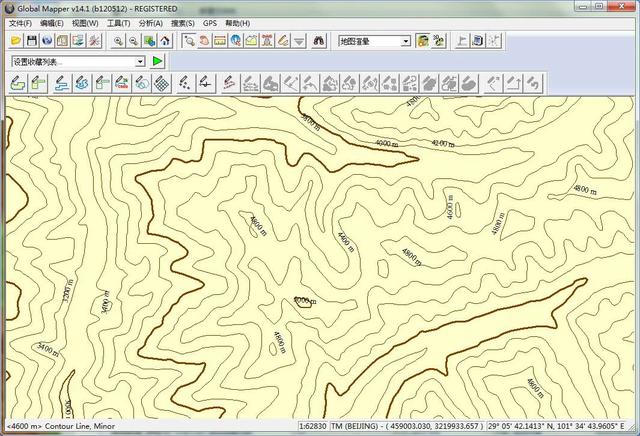Open the 地图背景 shader dropdown
Image resolution: width=640 pixels, height=436 pixels.
coord(374,41)
